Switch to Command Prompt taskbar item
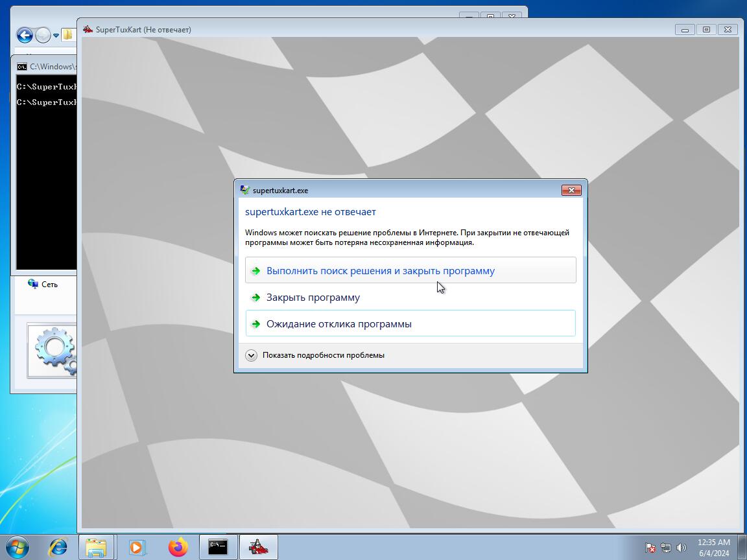 [218, 547]
